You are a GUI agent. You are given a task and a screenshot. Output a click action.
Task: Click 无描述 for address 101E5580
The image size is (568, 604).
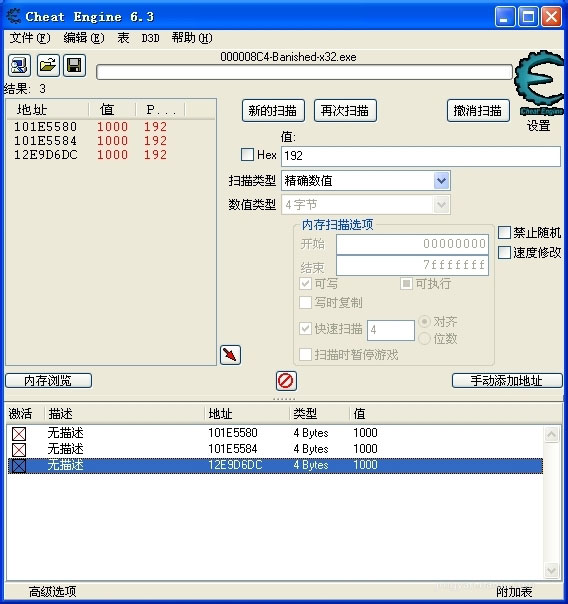pyautogui.click(x=65, y=433)
